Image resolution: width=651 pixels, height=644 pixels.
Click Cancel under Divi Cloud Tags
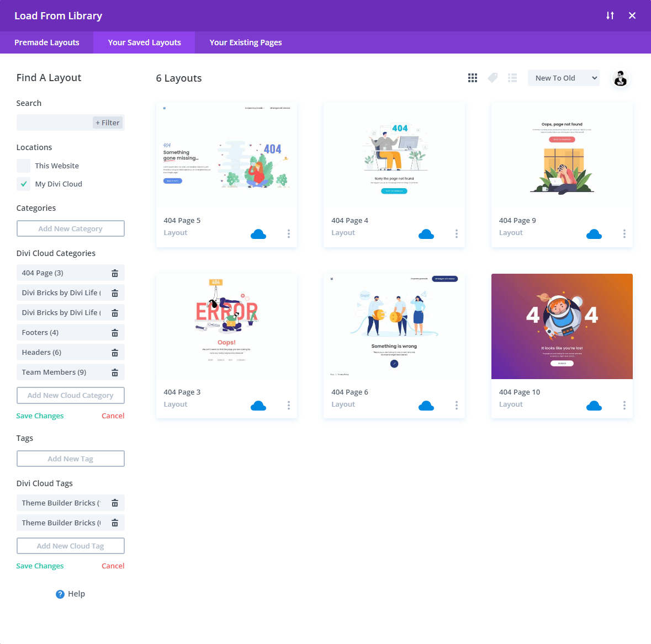(113, 566)
